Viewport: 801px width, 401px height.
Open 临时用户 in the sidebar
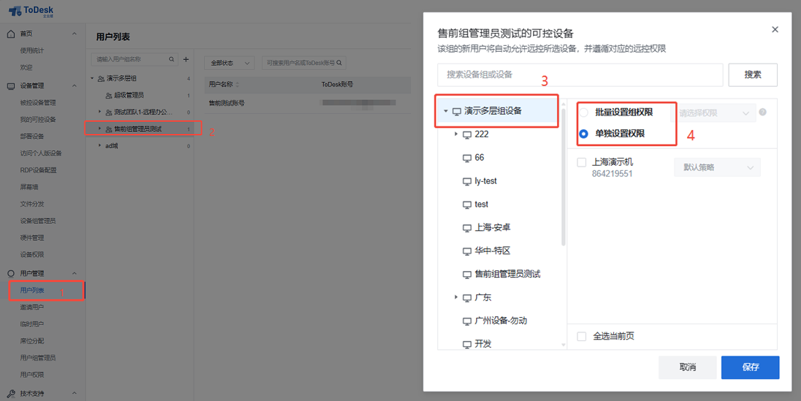[x=32, y=324]
